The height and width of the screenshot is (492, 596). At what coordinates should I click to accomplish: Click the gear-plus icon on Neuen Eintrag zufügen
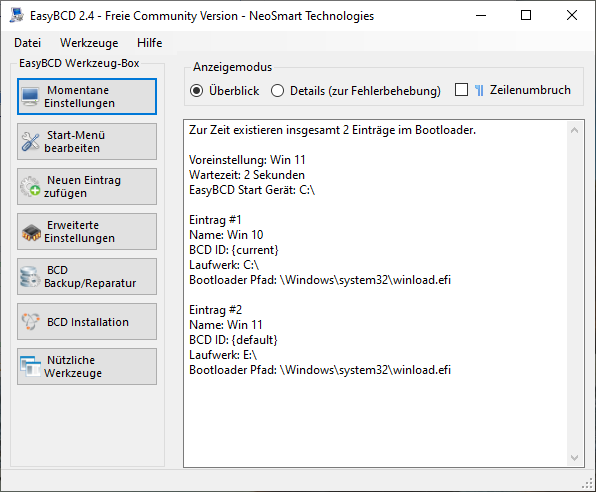coord(30,186)
